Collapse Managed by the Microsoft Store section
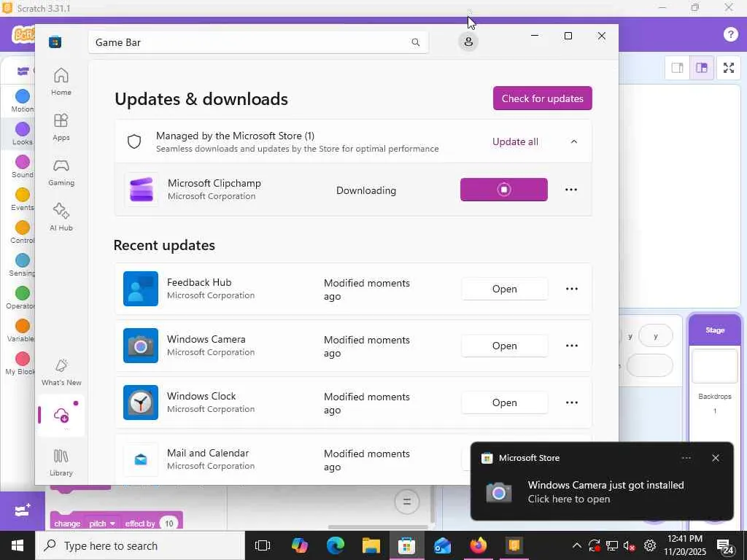Image resolution: width=747 pixels, height=560 pixels. [574, 141]
